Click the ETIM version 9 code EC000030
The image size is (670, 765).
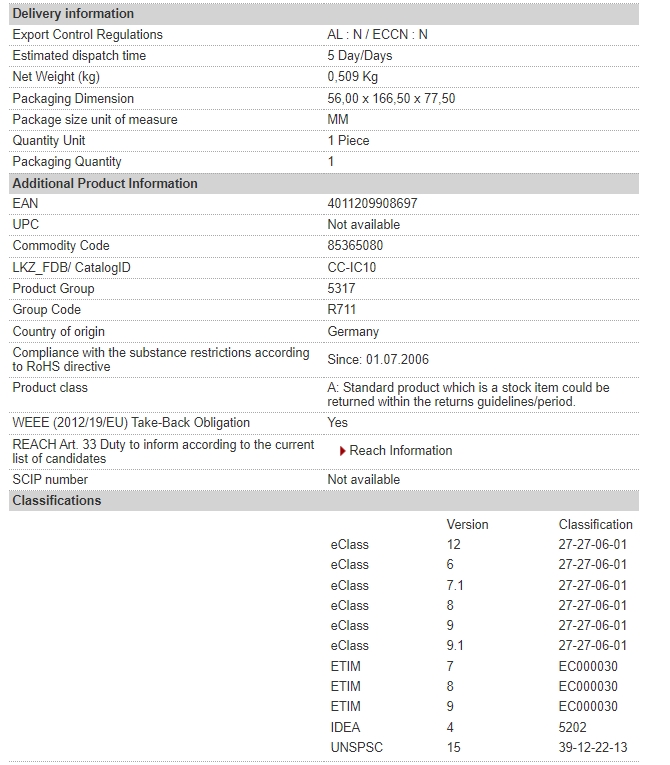[588, 706]
